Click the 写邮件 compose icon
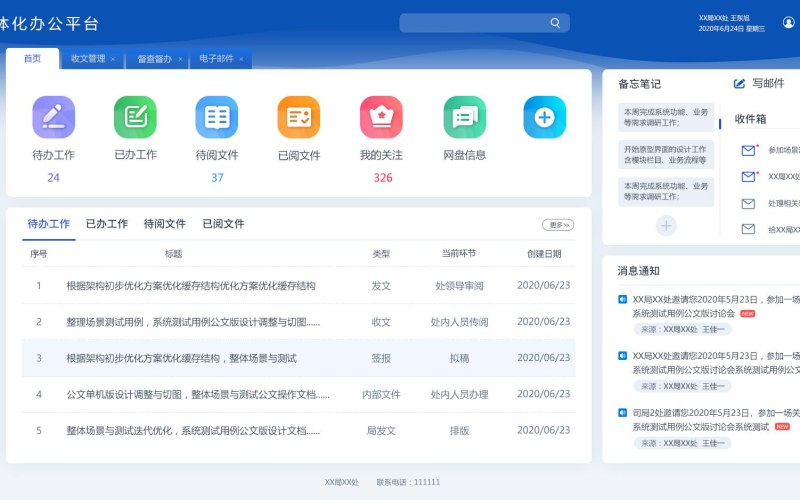This screenshot has height=500, width=800. tap(739, 84)
